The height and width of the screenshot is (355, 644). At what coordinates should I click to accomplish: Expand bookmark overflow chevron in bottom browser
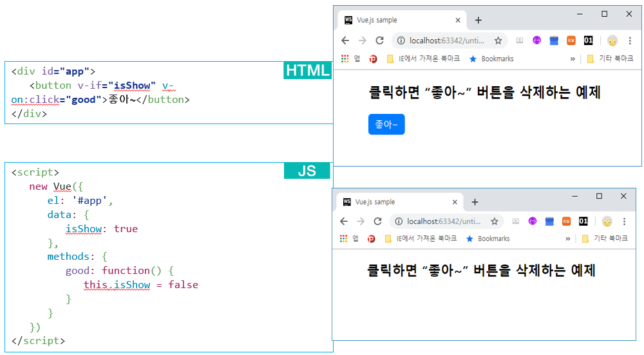pos(567,239)
